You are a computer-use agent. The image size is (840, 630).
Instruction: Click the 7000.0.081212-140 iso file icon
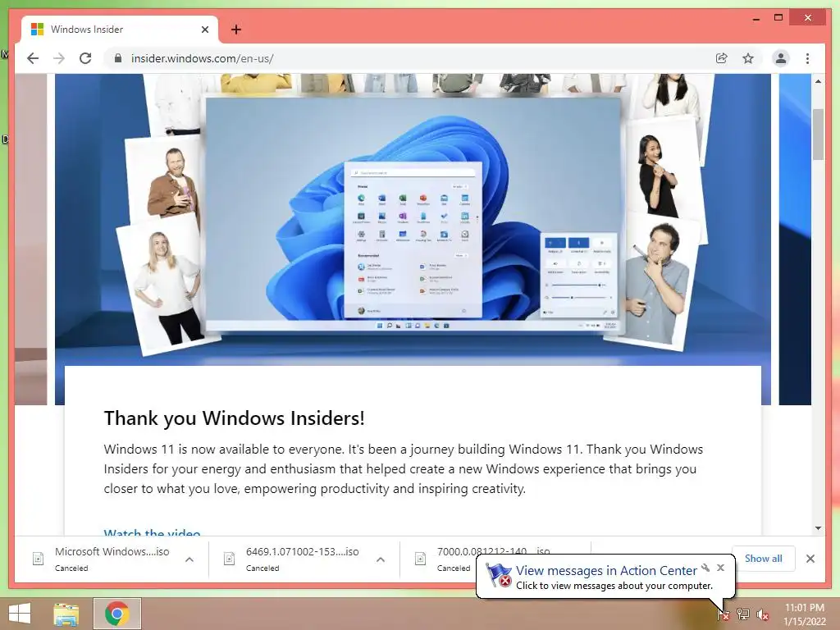(421, 559)
